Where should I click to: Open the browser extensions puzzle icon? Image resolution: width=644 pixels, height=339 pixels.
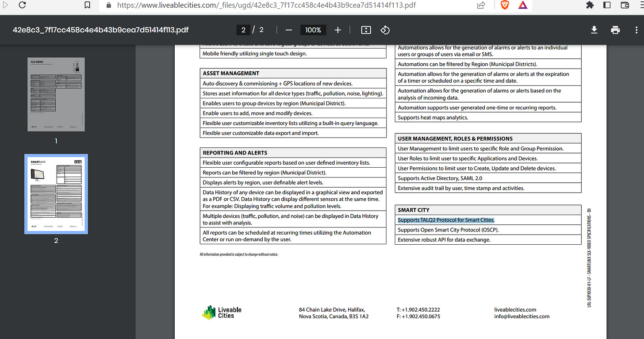coord(590,5)
